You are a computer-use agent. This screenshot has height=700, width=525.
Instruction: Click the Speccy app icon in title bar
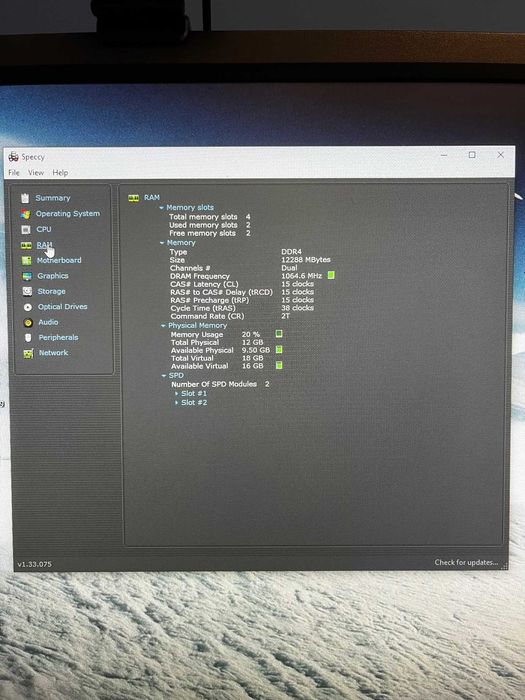point(13,157)
